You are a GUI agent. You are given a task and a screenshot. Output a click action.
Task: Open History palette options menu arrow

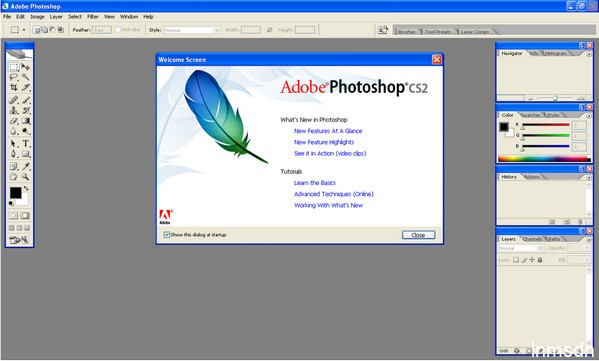click(x=589, y=178)
